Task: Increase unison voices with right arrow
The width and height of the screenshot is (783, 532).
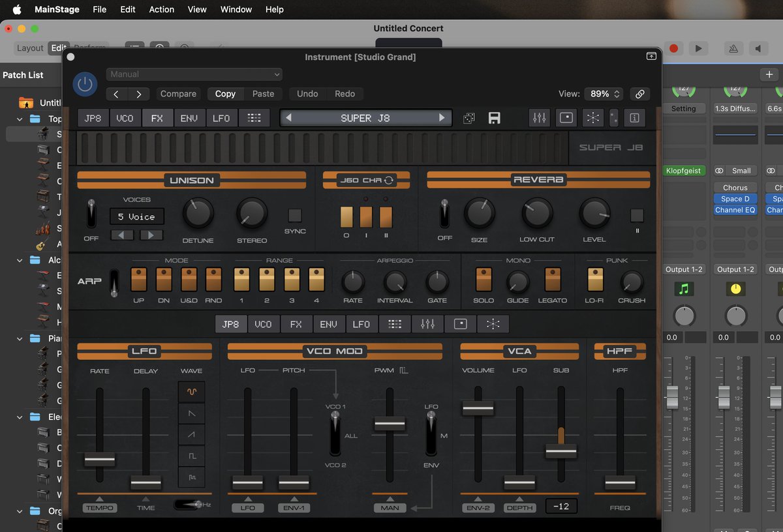Action: pos(151,235)
